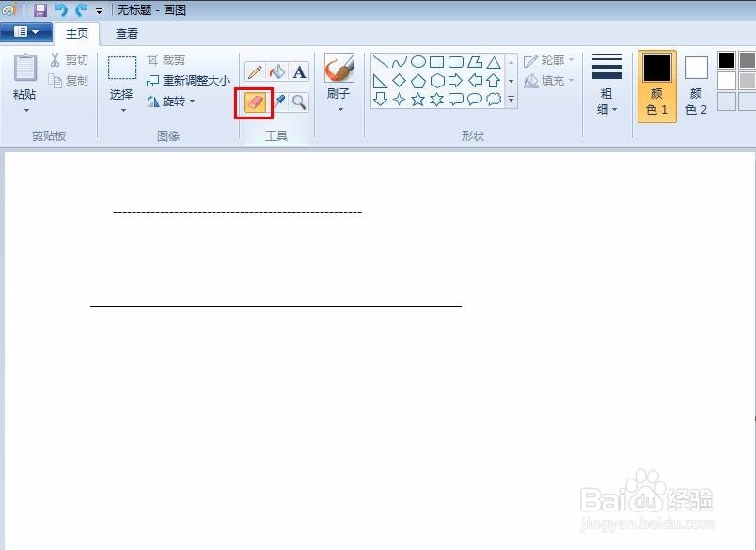Screen dimensions: 756x550
Task: Select the Magnifier tool
Action: 299,102
